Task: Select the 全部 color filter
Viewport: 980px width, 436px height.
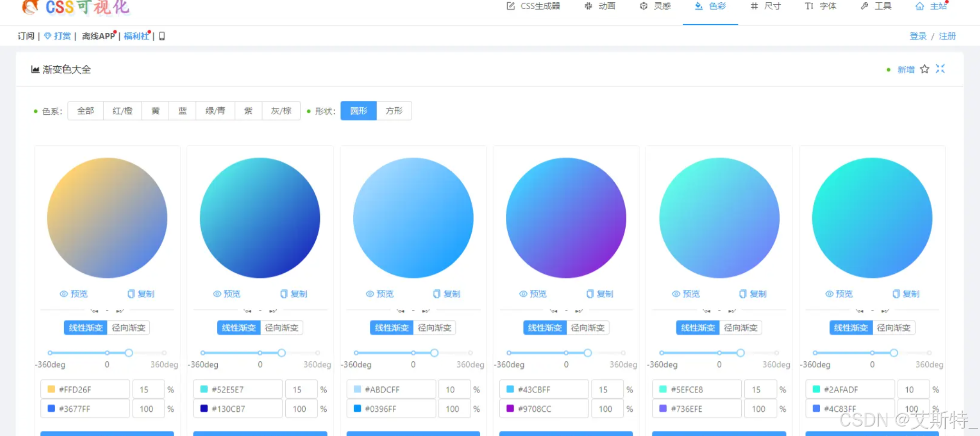Action: tap(86, 111)
